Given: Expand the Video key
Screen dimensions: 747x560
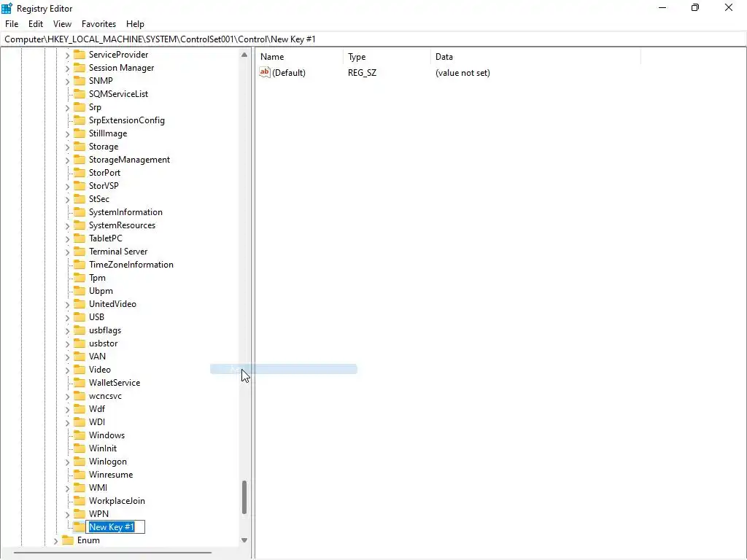Looking at the screenshot, I should click(67, 370).
